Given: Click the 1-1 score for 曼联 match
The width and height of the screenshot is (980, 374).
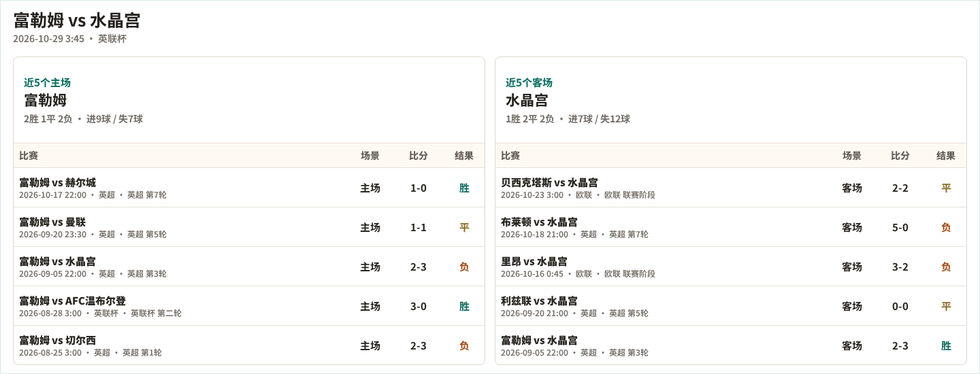Looking at the screenshot, I should (x=419, y=227).
